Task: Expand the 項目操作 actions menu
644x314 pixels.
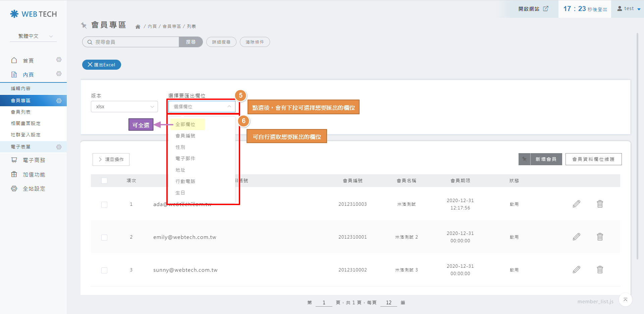Action: click(x=111, y=160)
